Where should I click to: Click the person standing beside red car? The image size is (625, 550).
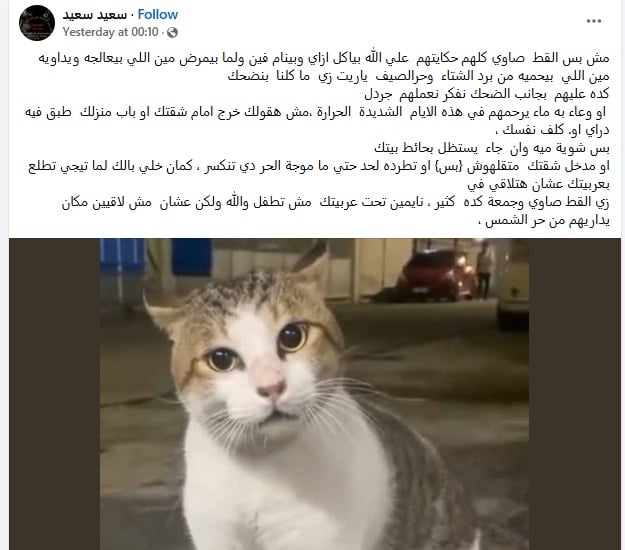[484, 269]
